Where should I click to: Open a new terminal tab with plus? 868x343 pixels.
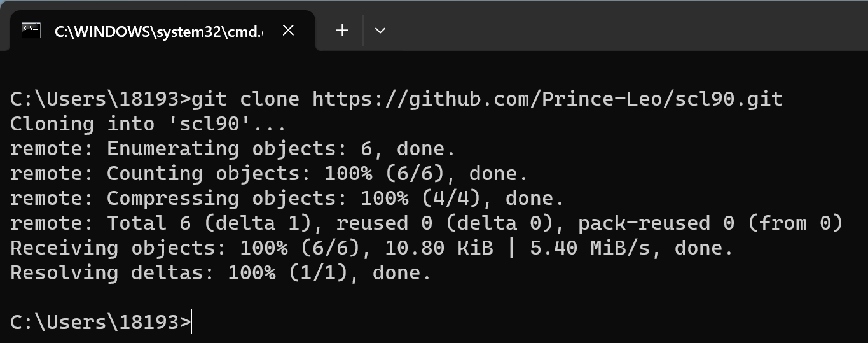[342, 30]
